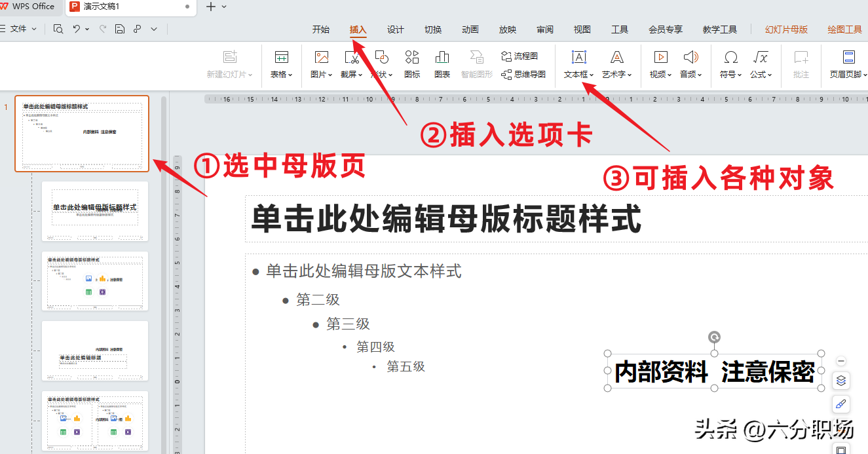Open the 教学工具 tab
868x454 pixels.
[720, 29]
